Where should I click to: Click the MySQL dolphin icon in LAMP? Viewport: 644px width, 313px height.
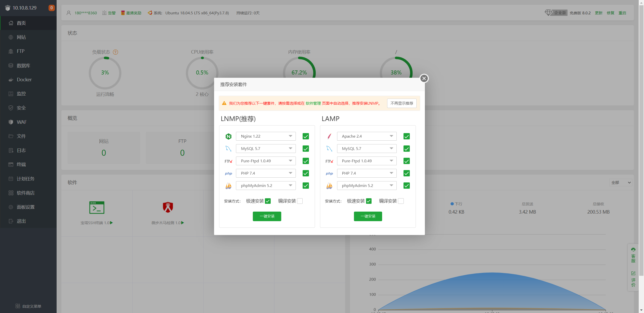pyautogui.click(x=329, y=149)
